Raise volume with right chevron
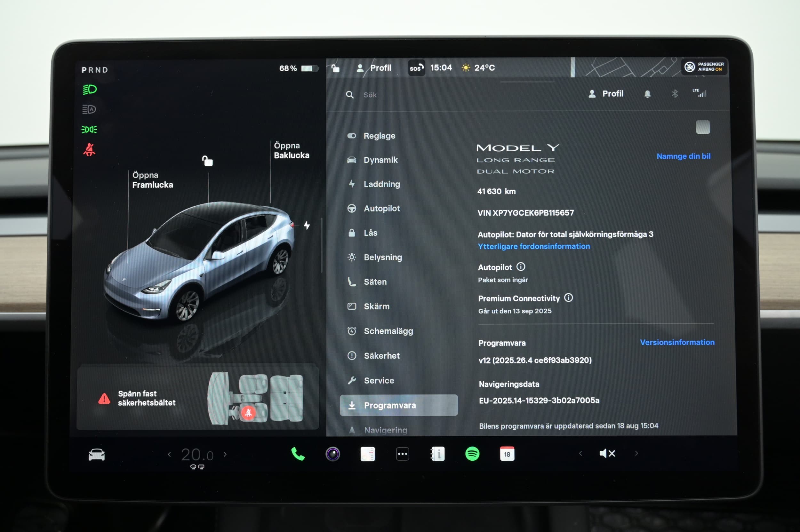 [x=636, y=453]
